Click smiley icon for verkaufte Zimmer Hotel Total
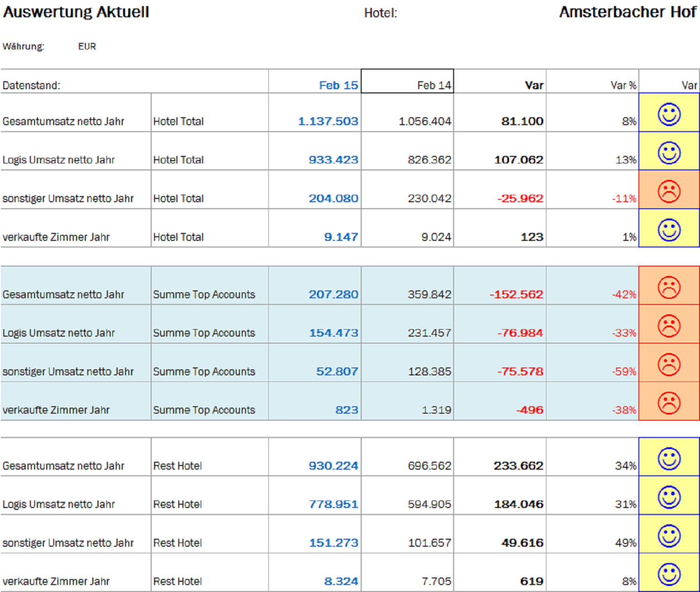The width and height of the screenshot is (700, 592). (x=669, y=230)
